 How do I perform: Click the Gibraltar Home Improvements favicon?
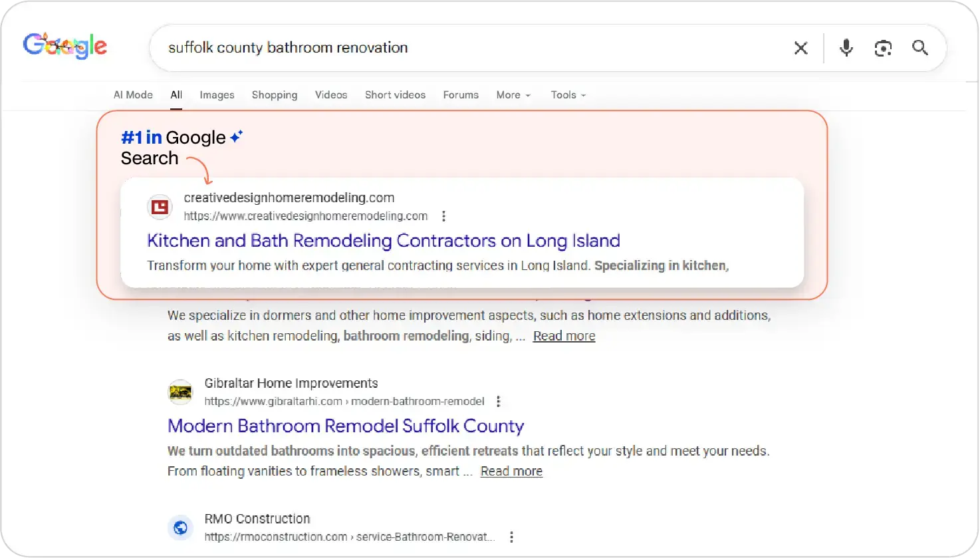coord(180,392)
